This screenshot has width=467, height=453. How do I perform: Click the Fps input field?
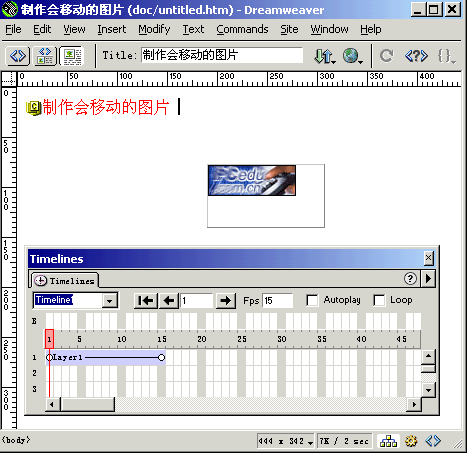click(x=277, y=301)
